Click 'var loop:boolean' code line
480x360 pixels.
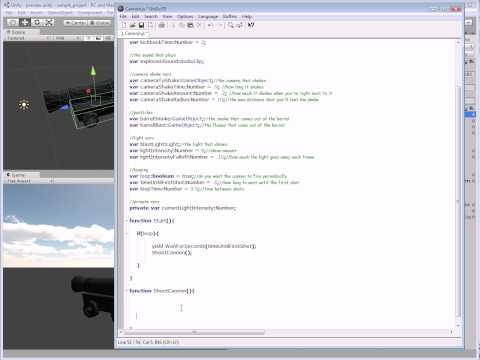[x=208, y=176]
